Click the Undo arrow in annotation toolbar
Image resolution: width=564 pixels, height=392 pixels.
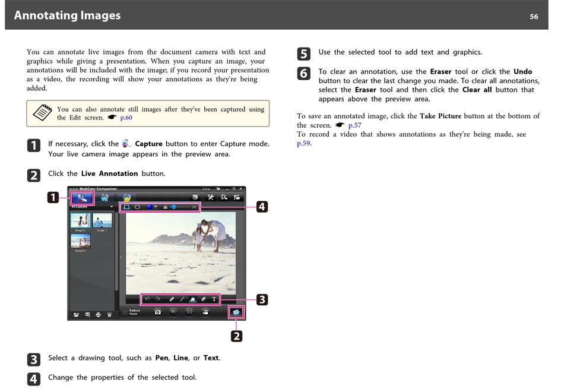coord(147,299)
